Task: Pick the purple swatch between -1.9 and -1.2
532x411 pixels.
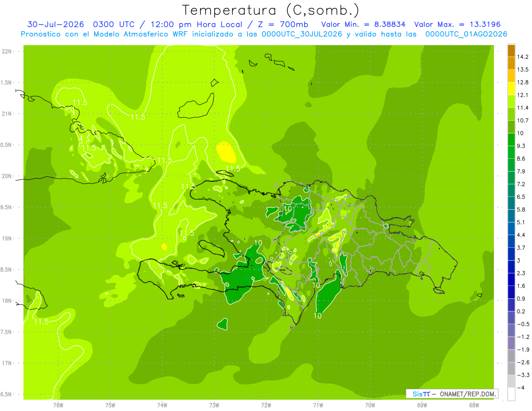Action: click(x=511, y=343)
